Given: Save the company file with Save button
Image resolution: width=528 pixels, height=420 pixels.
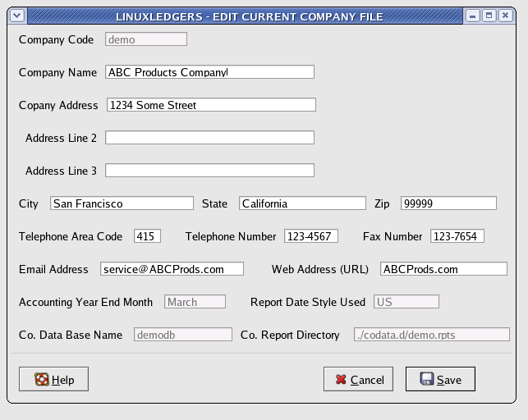Looking at the screenshot, I should [439, 379].
